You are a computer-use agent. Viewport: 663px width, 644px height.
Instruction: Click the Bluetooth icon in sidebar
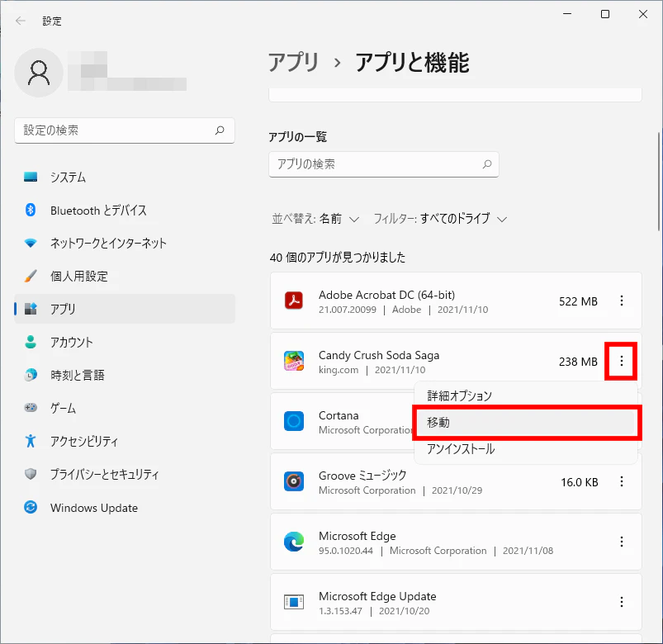pyautogui.click(x=31, y=210)
